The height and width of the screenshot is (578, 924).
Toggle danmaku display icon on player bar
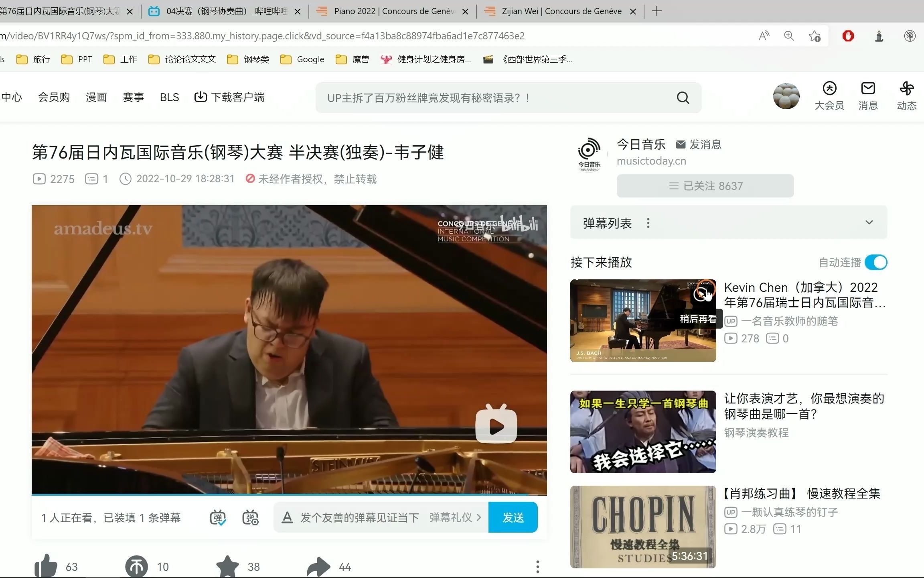point(218,517)
